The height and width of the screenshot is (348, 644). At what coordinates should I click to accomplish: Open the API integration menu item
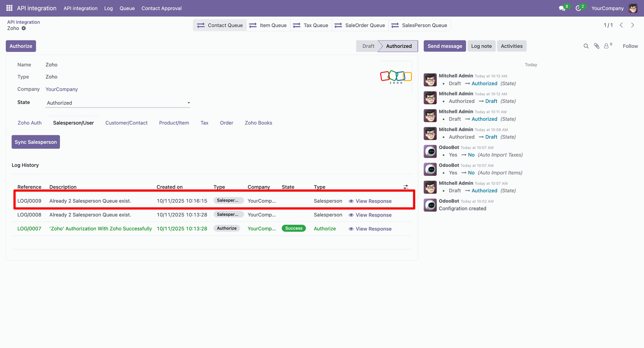pyautogui.click(x=80, y=8)
